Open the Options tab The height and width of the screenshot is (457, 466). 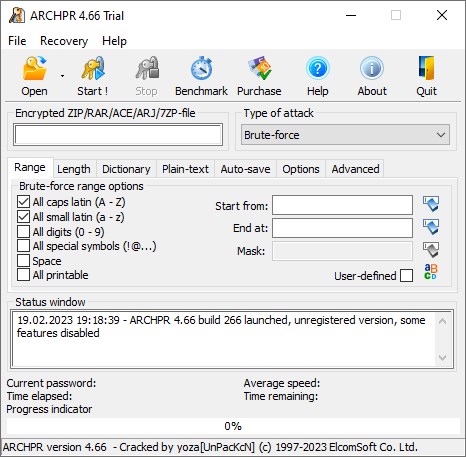[301, 169]
